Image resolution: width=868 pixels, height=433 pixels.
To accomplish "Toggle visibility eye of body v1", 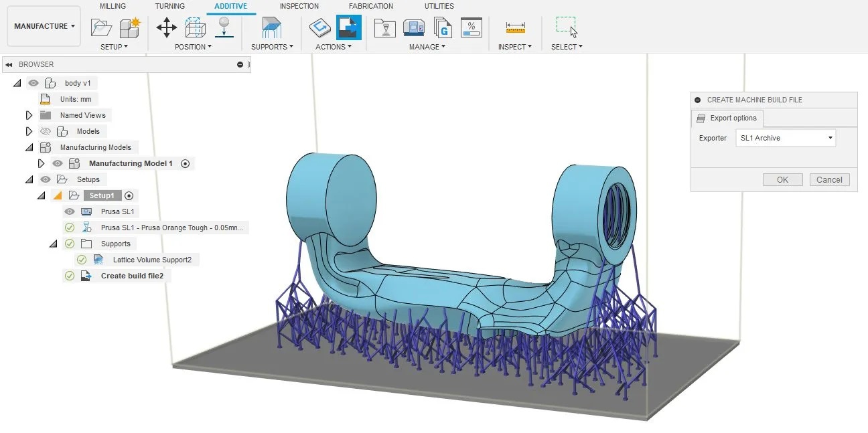I will click(33, 83).
